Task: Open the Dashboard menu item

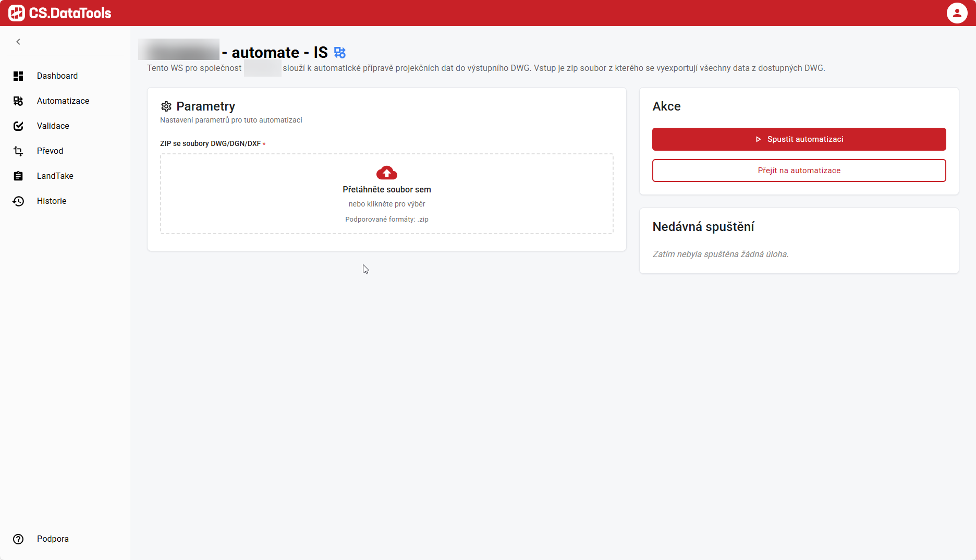Action: [x=57, y=76]
